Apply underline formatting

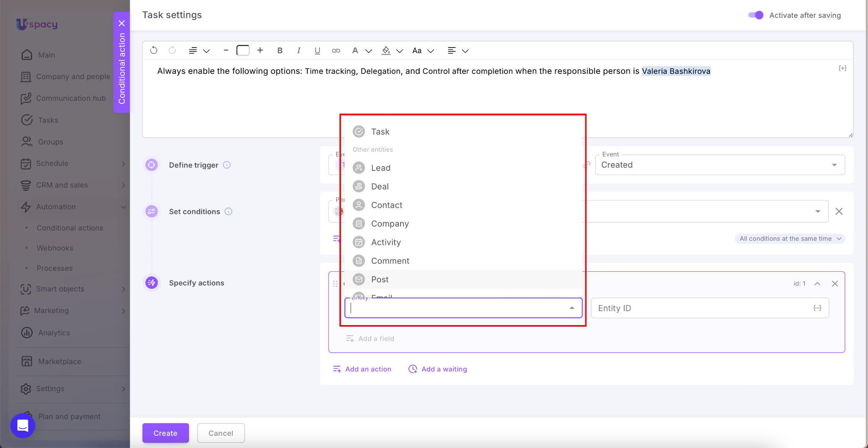317,50
